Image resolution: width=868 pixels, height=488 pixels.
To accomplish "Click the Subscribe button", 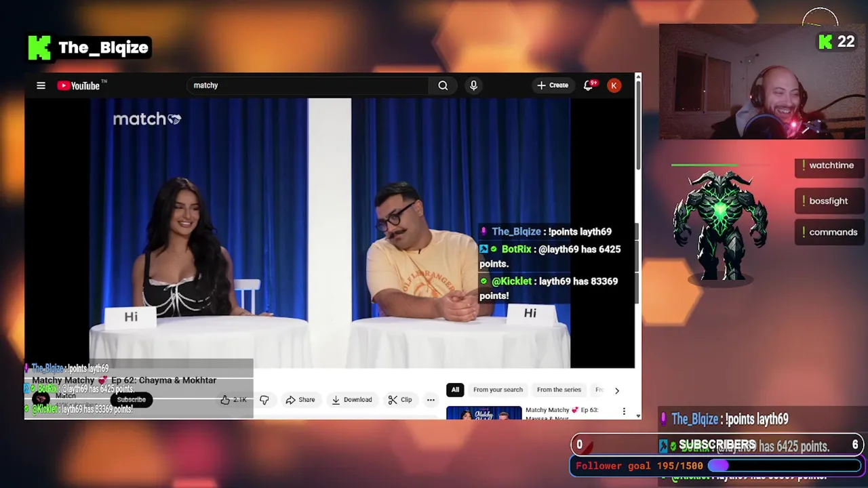I will 131,400.
